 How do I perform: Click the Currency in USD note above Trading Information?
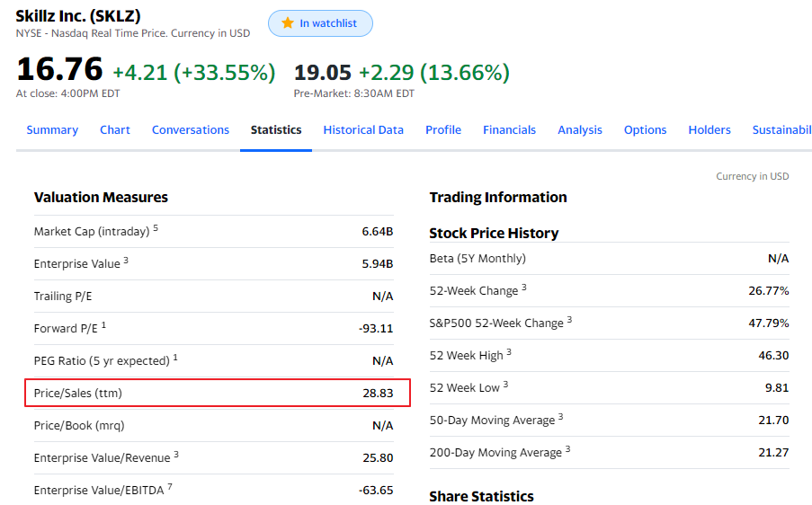753,176
